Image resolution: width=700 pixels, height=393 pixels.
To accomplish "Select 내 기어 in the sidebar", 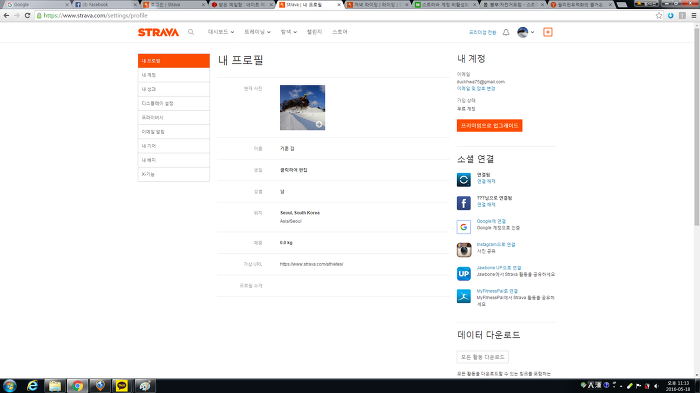I will pyautogui.click(x=174, y=146).
